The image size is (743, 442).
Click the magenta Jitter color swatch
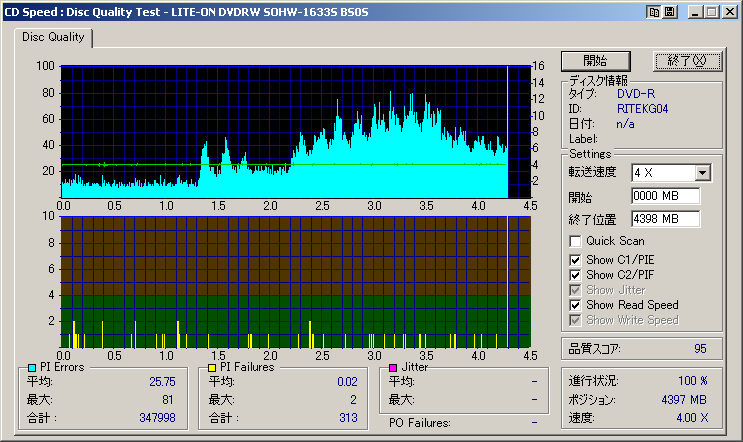point(392,368)
